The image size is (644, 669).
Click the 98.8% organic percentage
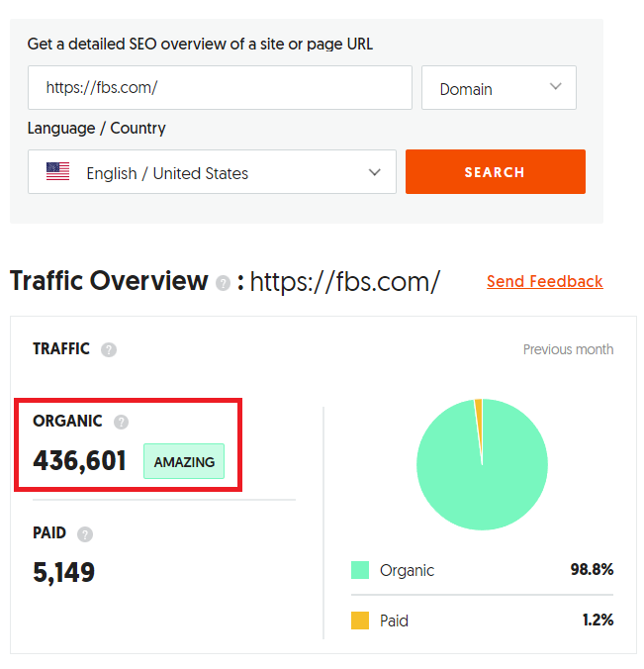[592, 570]
